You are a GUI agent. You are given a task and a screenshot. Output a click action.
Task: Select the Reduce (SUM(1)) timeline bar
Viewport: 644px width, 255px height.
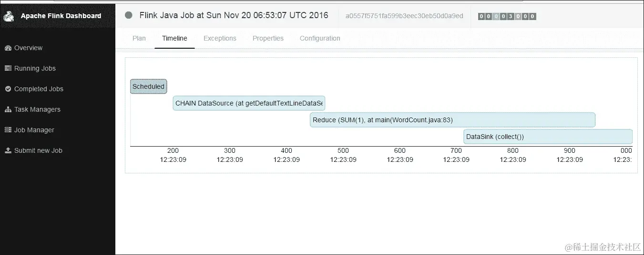453,120
